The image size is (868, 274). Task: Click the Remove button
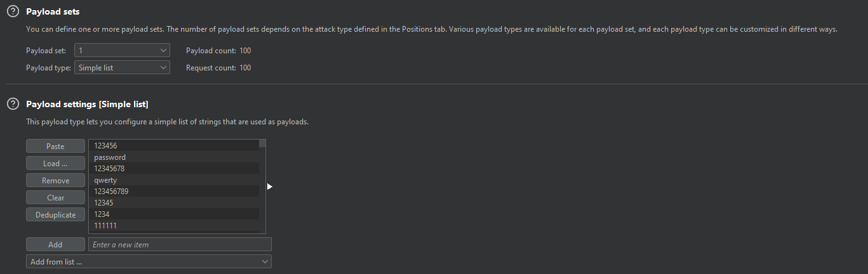[55, 181]
